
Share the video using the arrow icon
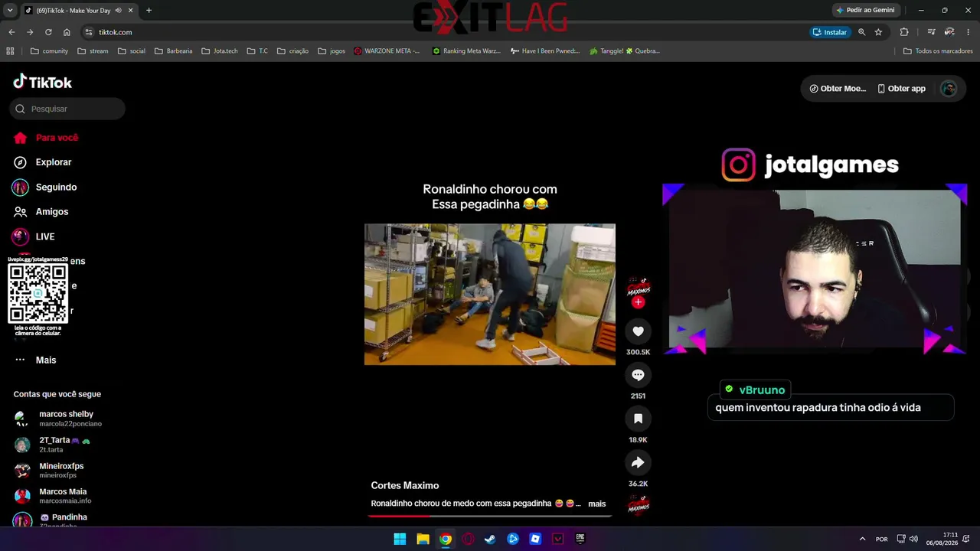[638, 462]
